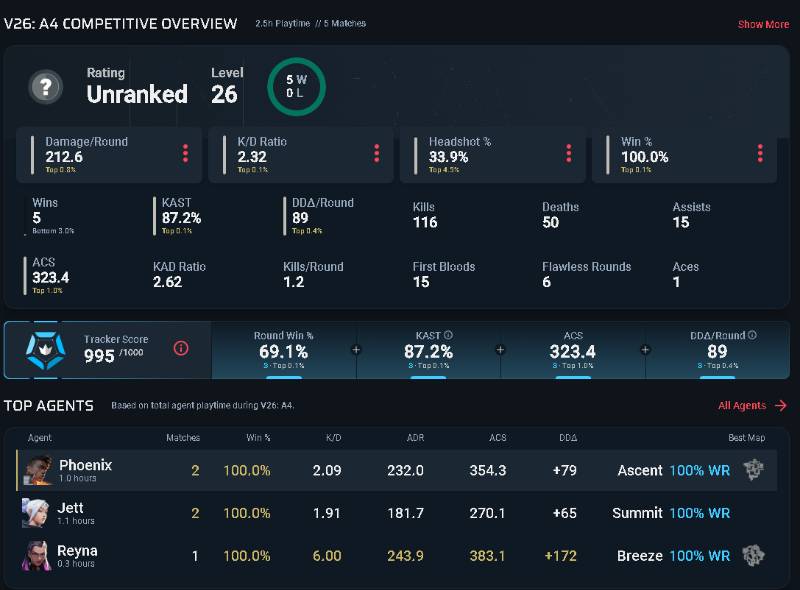Open Win % three-dot options menu
The image size is (800, 590).
click(x=760, y=153)
